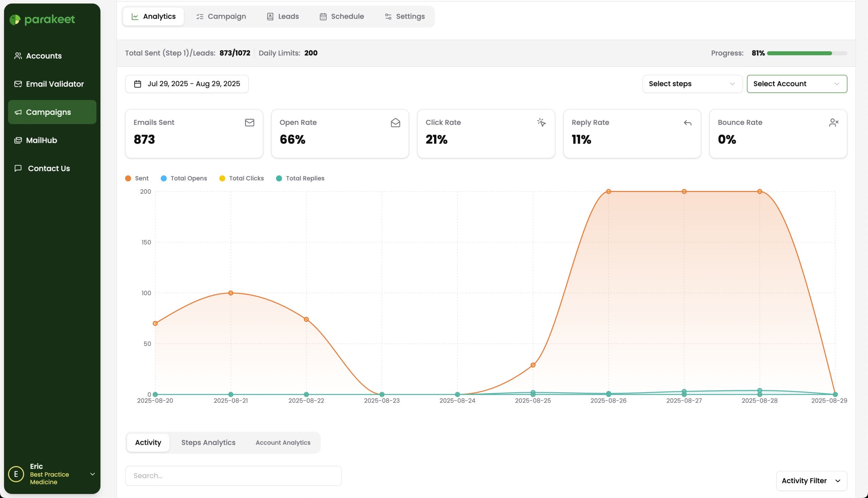The height and width of the screenshot is (498, 868).
Task: Open Contact Us in the sidebar
Action: tap(48, 168)
